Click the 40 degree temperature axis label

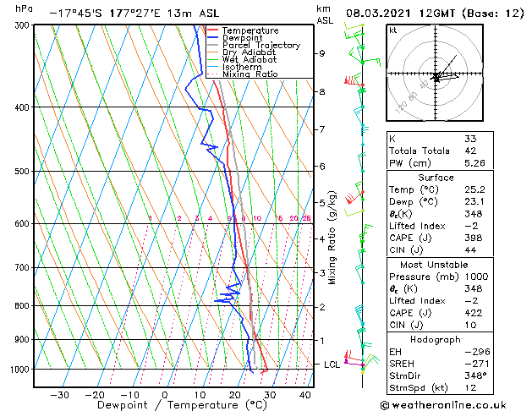tap(305, 395)
